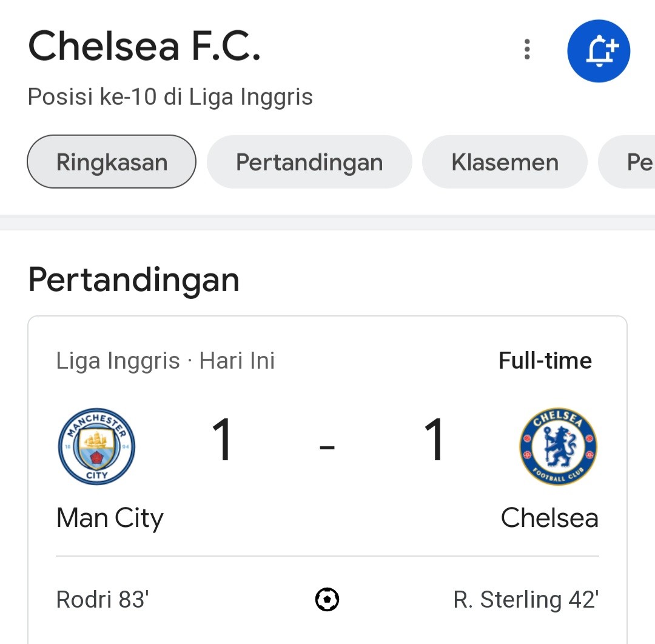Tap Man City's score of 1
655x644 pixels.
[221, 440]
